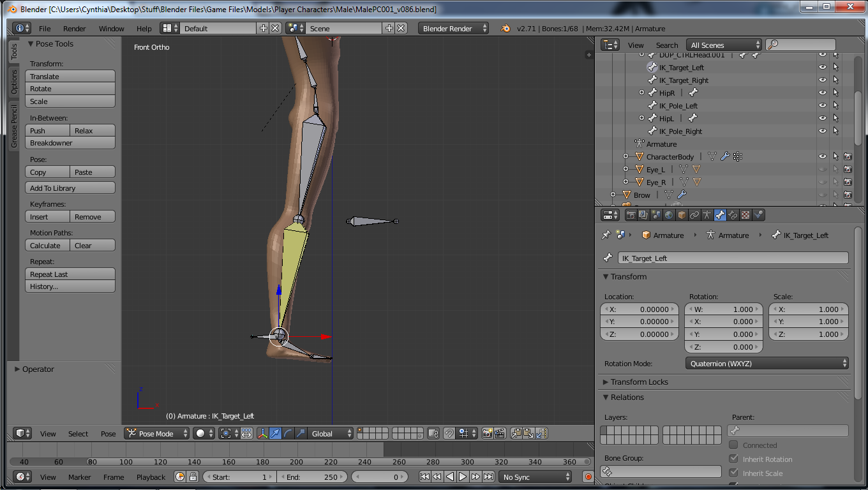Click the pin icon in Properties breadcrumb
Screen dimensions: 868x490
[606, 235]
